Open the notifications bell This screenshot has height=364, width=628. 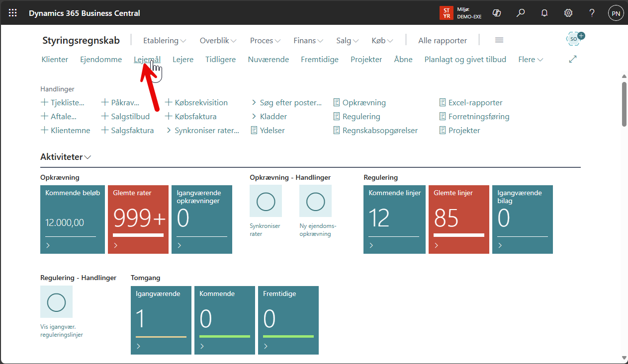click(544, 13)
